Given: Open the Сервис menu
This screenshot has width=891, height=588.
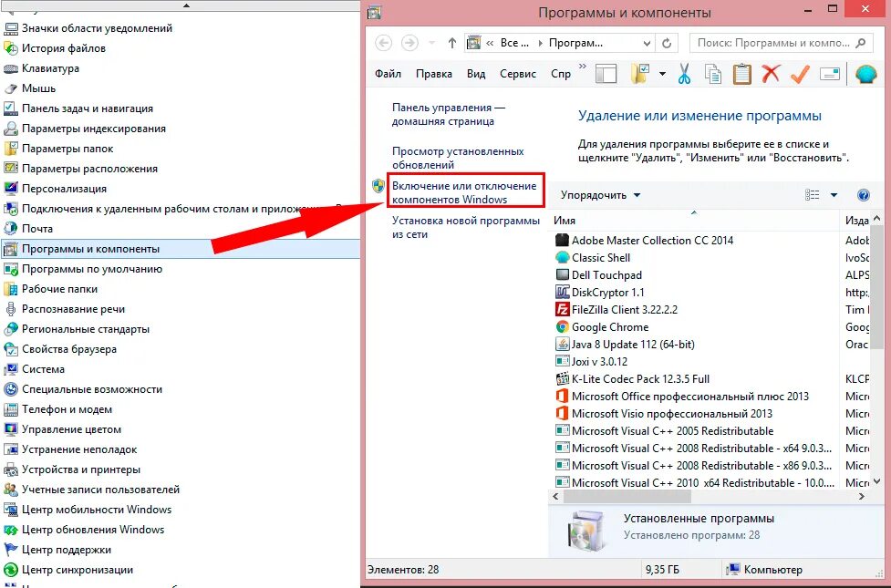Looking at the screenshot, I should pyautogui.click(x=518, y=74).
